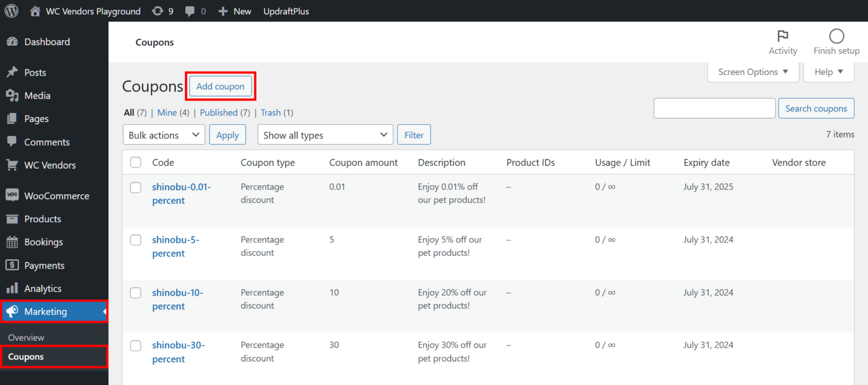Click inside the coupon search field
Viewport: 868px width, 385px height.
click(x=714, y=108)
